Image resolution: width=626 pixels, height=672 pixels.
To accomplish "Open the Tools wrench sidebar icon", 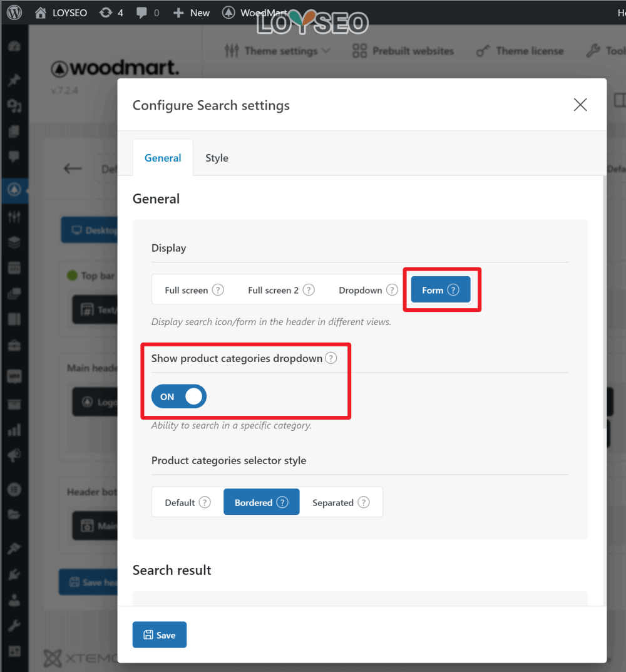I will (x=14, y=626).
